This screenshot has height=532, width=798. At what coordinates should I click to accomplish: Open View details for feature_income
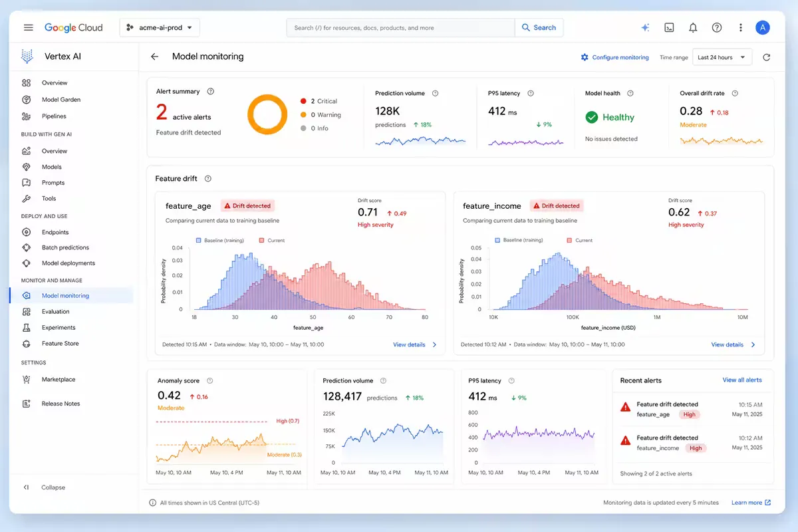click(x=728, y=344)
